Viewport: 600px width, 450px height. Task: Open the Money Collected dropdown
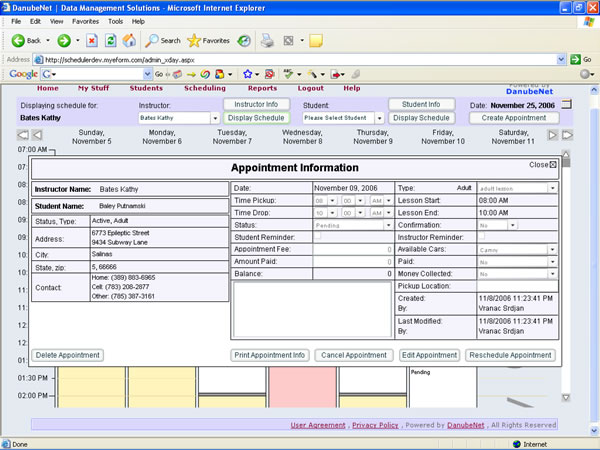552,274
